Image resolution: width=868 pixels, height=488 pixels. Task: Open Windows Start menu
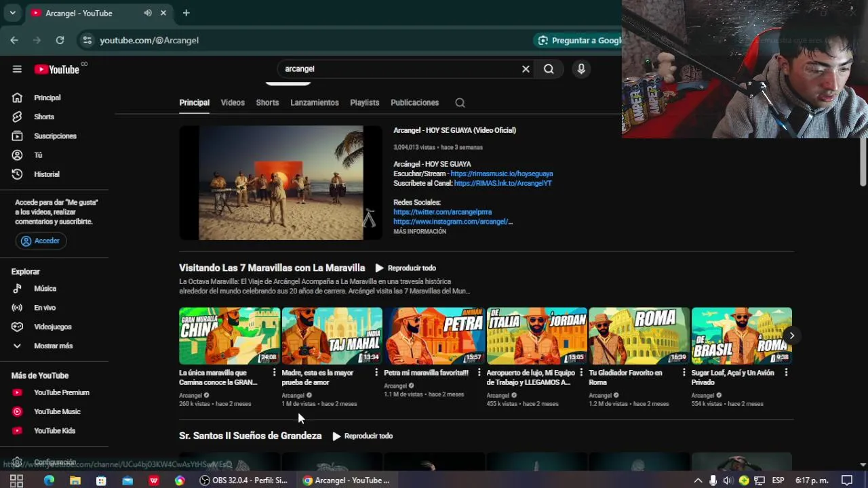click(x=17, y=481)
